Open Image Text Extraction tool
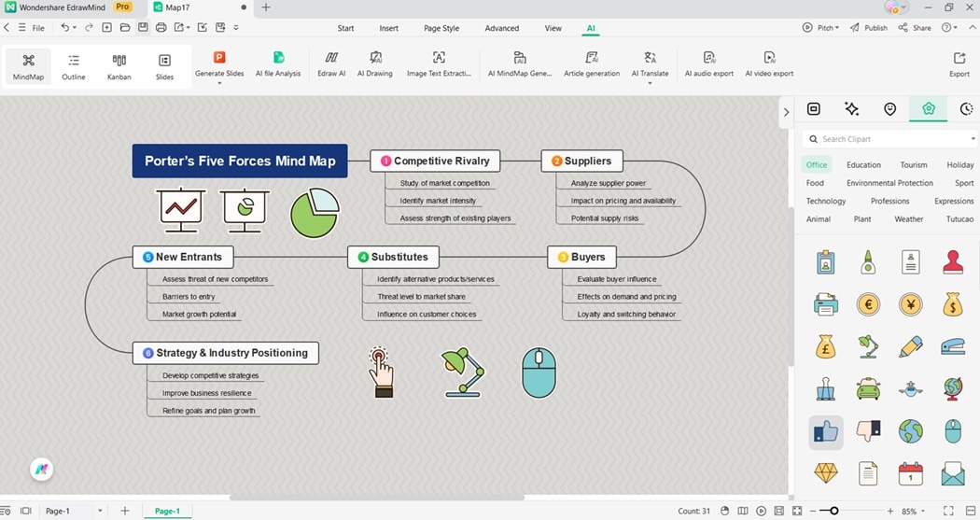980x520 pixels. click(439, 64)
